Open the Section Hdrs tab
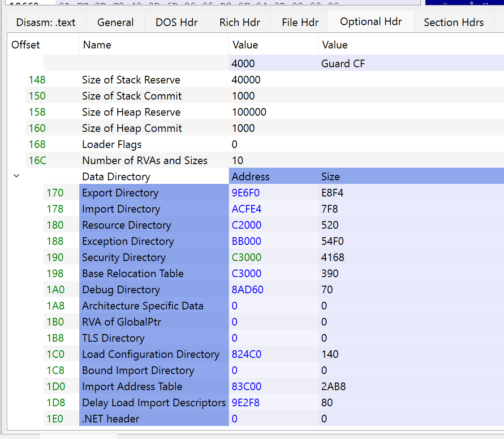The width and height of the screenshot is (504, 439). (453, 22)
